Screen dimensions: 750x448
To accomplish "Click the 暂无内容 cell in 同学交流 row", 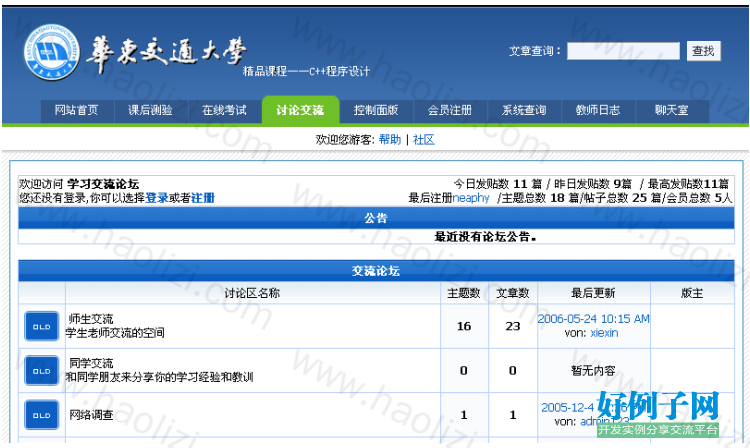I will coord(593,371).
